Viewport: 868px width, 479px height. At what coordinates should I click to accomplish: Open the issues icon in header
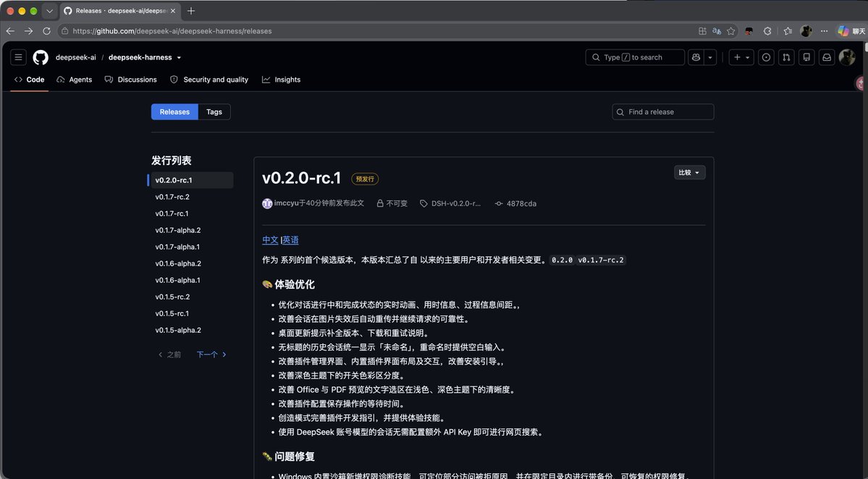click(x=766, y=57)
